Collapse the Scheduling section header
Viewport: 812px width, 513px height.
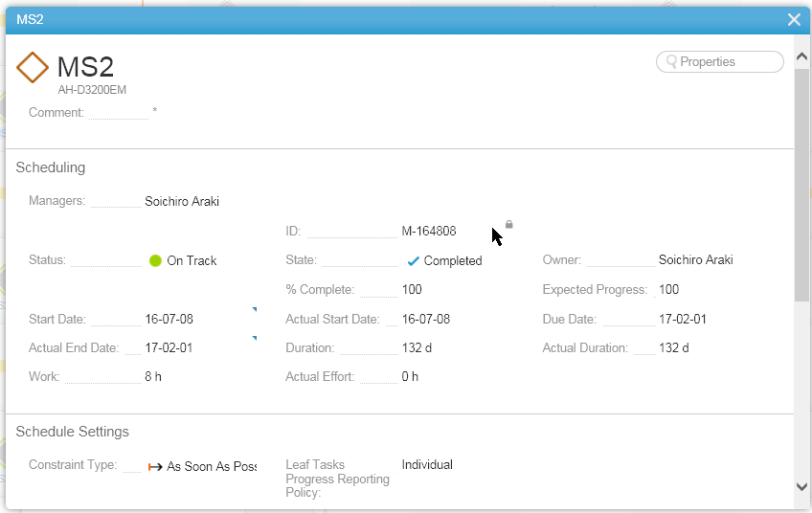pyautogui.click(x=51, y=167)
